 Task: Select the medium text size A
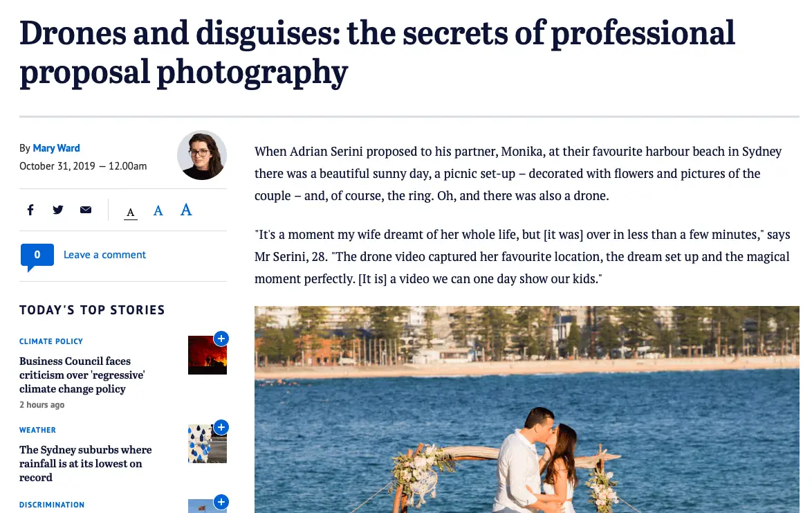158,210
